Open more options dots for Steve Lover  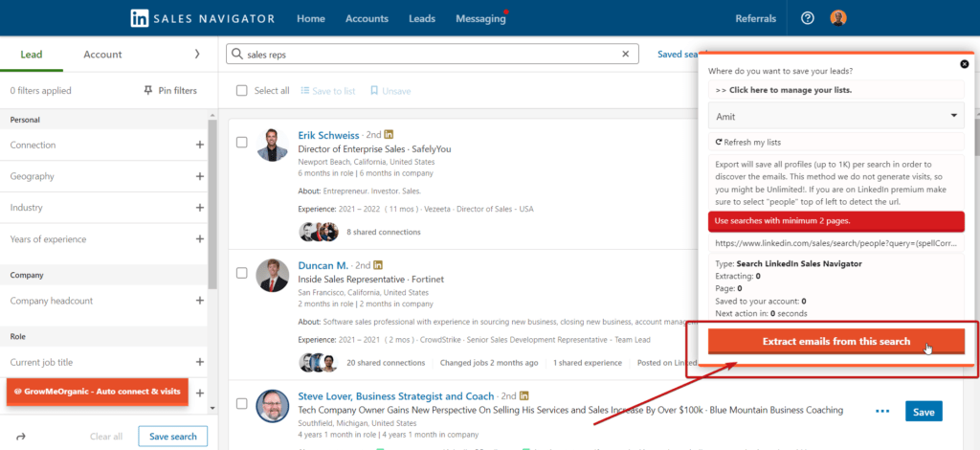(882, 412)
